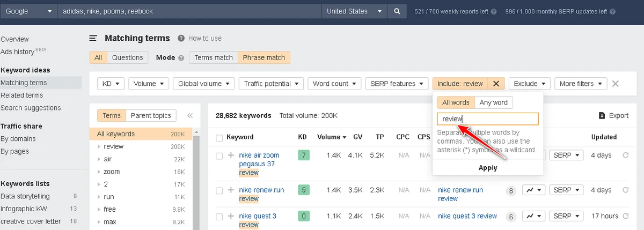Image resolution: width=644 pixels, height=230 pixels.
Task: Open parent topic link nike quest 3 review
Action: coord(467,216)
